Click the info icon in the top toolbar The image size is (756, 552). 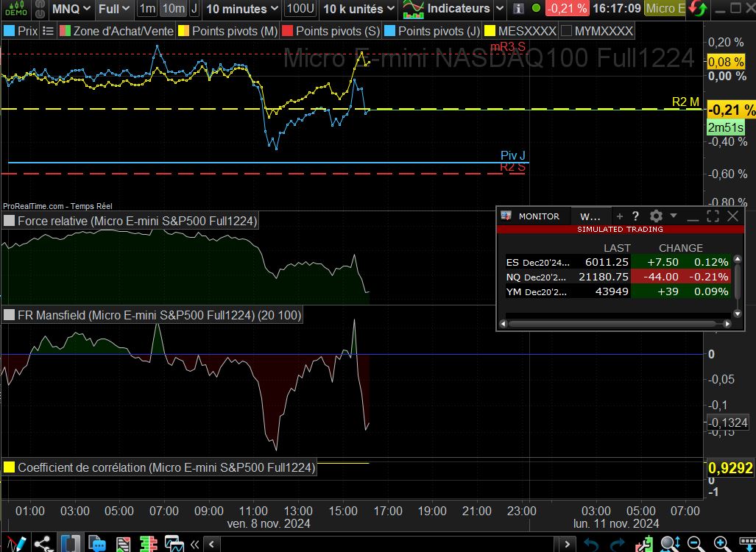517,9
